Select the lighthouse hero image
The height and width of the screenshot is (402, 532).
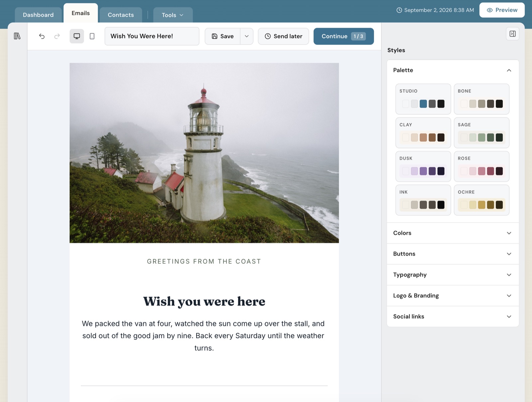204,153
